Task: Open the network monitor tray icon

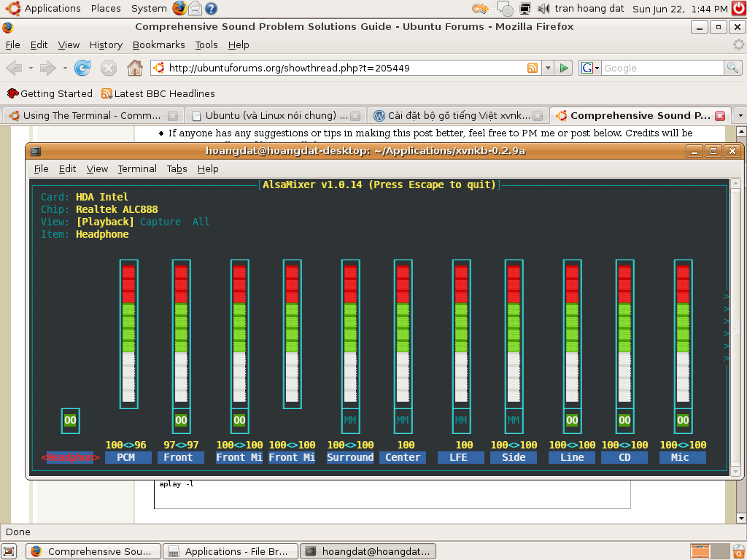Action: pyautogui.click(x=525, y=8)
